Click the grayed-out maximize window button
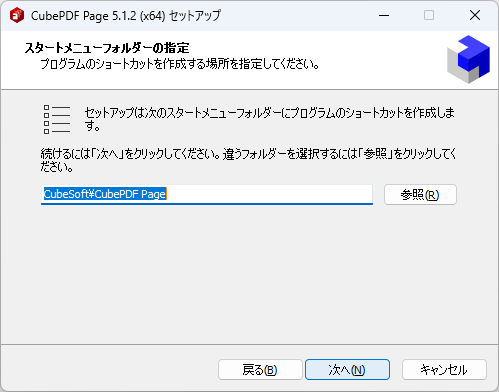This screenshot has width=499, height=392. pos(429,15)
